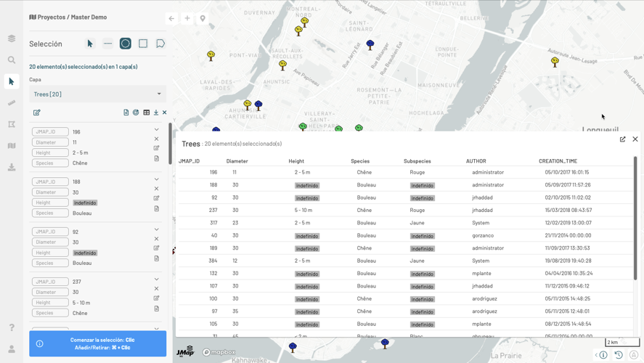Screen dimensions: 644x363
Task: Enable the point selection arrow mode
Action: (x=90, y=44)
